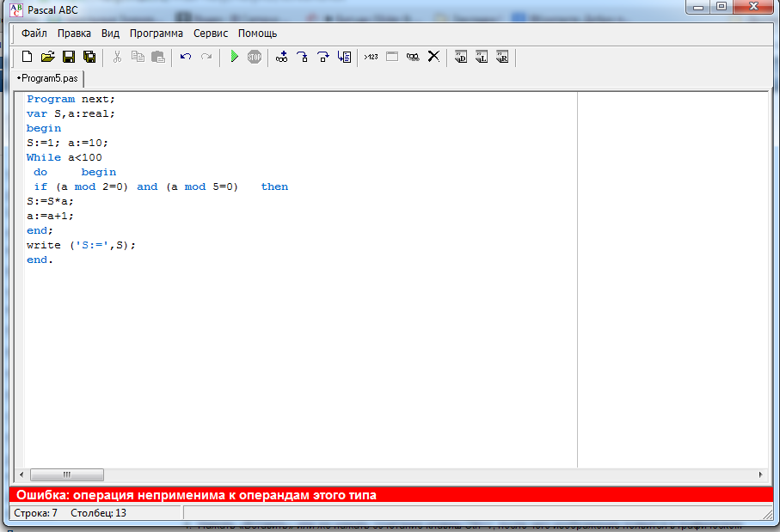Minimize the Pascal ABC window
The width and height of the screenshot is (780, 532).
[x=698, y=7]
